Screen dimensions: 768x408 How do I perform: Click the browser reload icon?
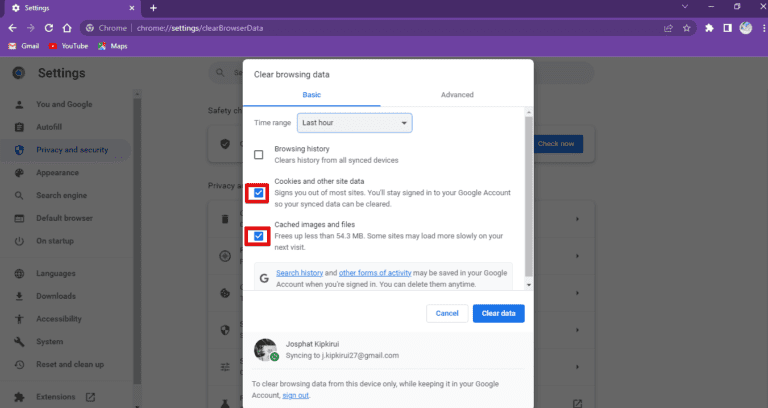coord(48,28)
